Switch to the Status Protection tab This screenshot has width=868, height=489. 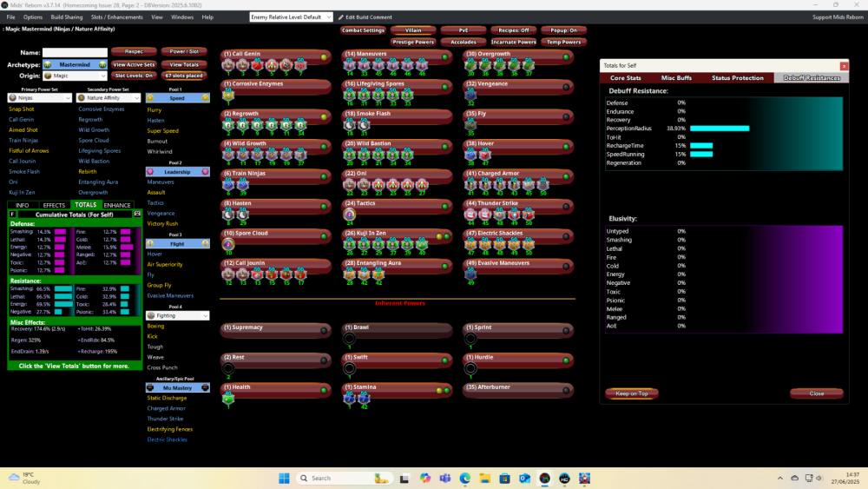(x=737, y=78)
